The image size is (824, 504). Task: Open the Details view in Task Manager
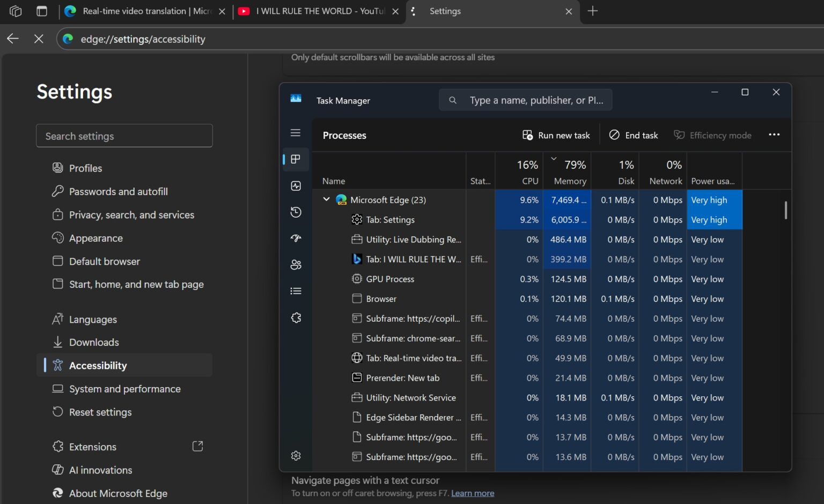pyautogui.click(x=296, y=291)
